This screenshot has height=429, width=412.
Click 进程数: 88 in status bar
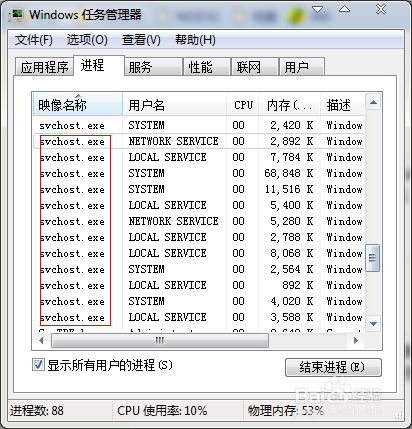[37, 410]
